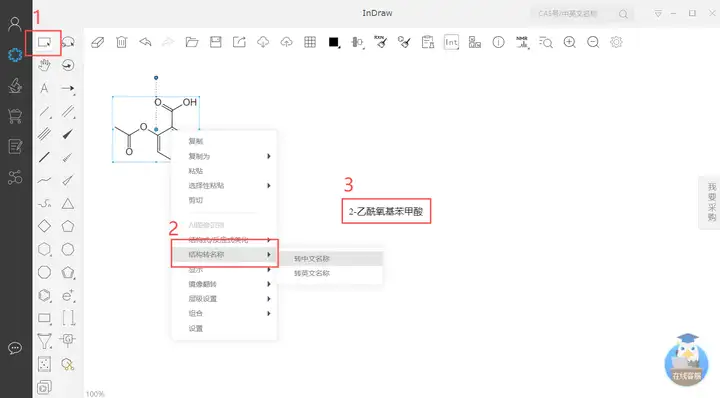Insert a table with grid icon
Viewport: 720px width, 398px height.
coord(310,42)
